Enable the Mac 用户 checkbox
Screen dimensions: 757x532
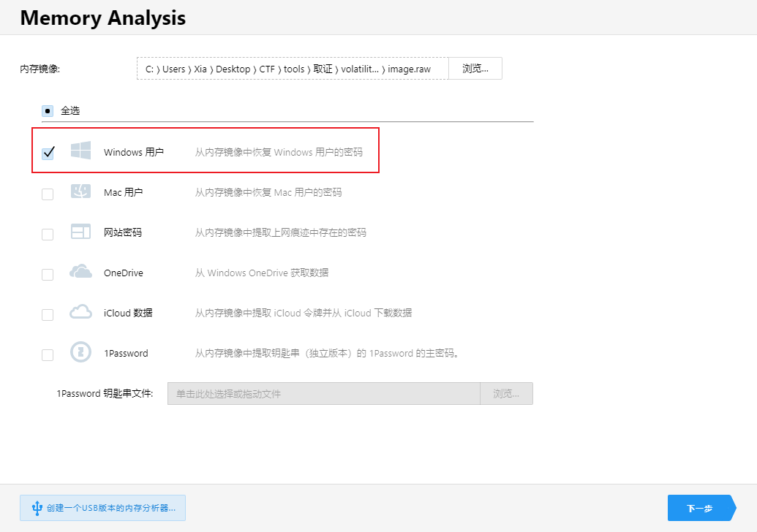[x=48, y=194]
